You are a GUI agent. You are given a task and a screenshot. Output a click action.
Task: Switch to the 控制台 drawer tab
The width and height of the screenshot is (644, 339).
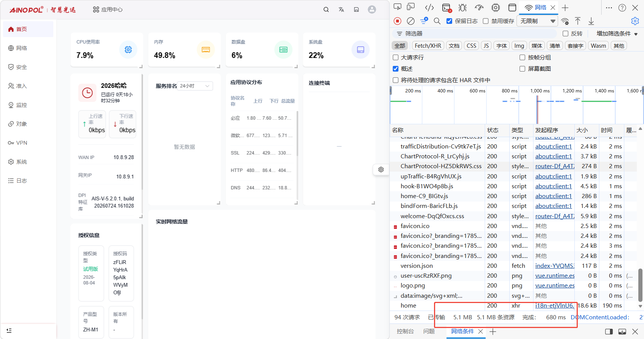pyautogui.click(x=405, y=331)
